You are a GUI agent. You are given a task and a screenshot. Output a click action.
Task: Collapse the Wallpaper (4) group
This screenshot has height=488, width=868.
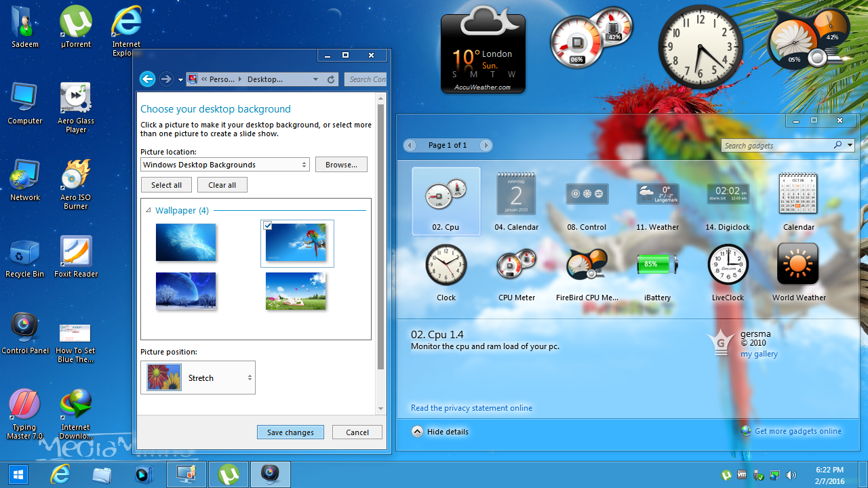149,210
